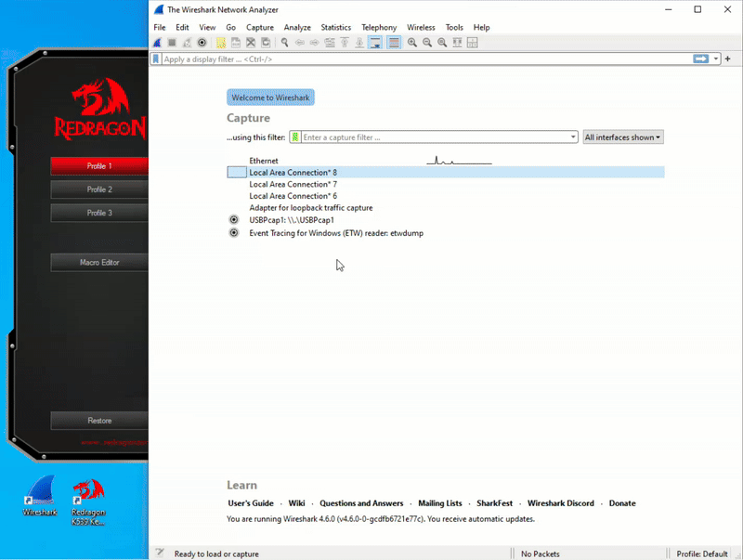This screenshot has width=743, height=560.
Task: Open display filter bookmark menu
Action: click(x=156, y=59)
